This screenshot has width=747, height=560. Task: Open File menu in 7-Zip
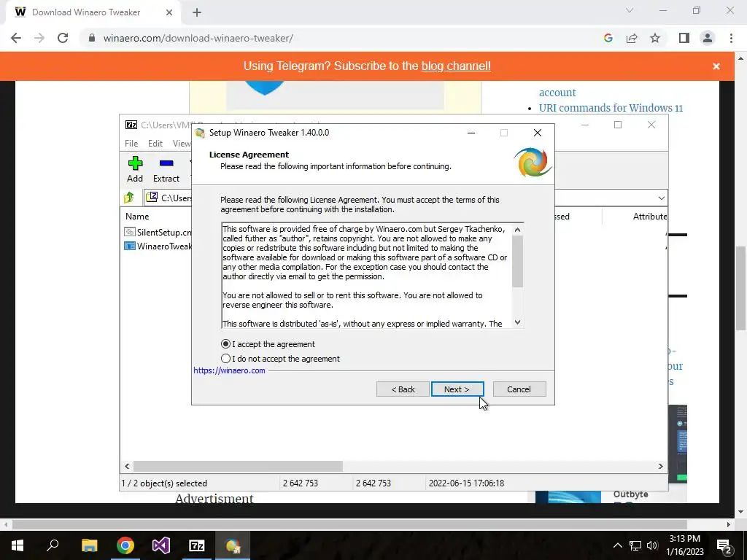131,144
